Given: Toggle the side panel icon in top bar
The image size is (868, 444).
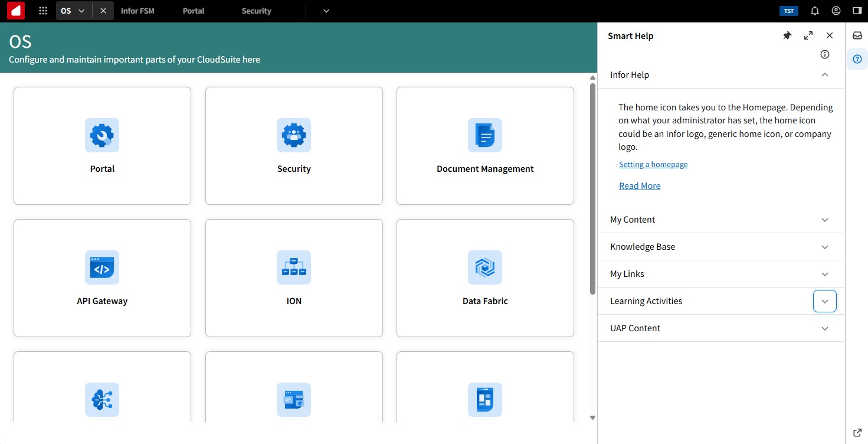Looking at the screenshot, I should coord(857,11).
